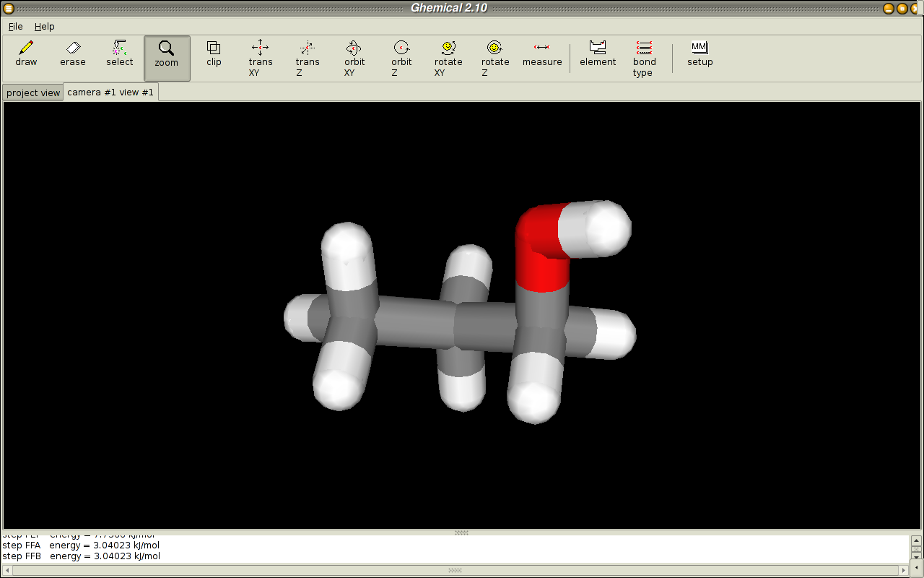
Task: Enable the trans XY tool
Action: pyautogui.click(x=261, y=58)
